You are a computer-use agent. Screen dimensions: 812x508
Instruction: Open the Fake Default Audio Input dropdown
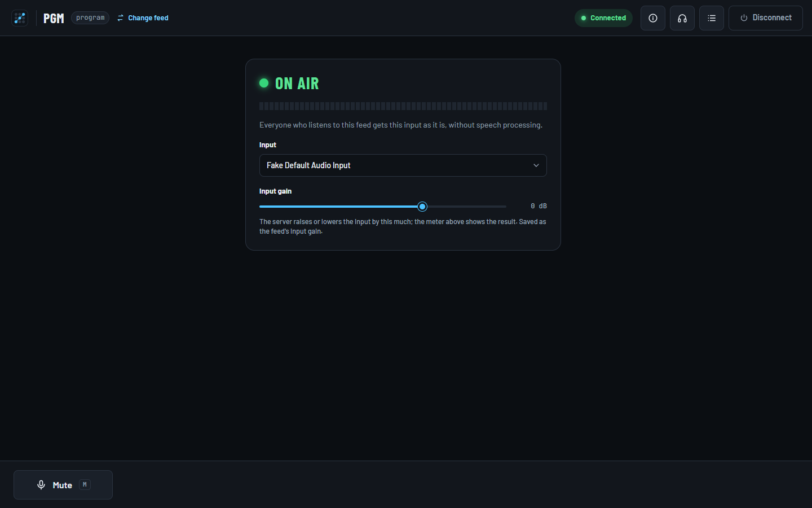coord(403,165)
